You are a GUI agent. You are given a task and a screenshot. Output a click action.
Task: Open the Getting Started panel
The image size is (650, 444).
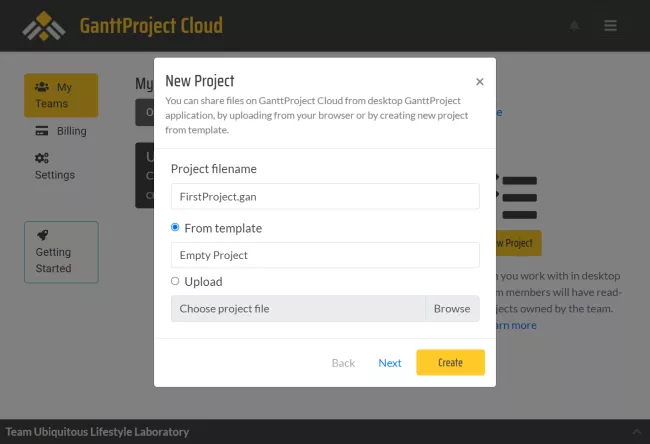point(61,252)
